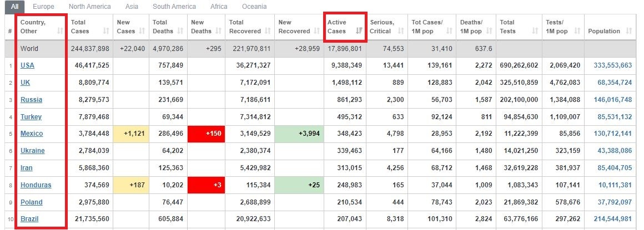Click the Population column header
Image resolution: width=644 pixels, height=230 pixels.
tap(610, 27)
